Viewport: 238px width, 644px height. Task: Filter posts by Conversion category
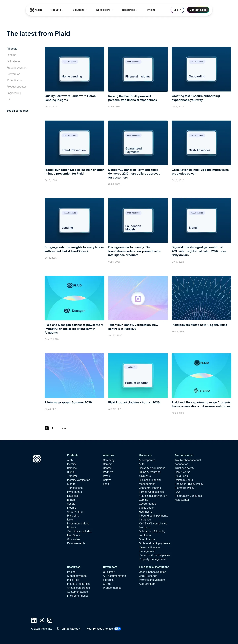(14, 74)
